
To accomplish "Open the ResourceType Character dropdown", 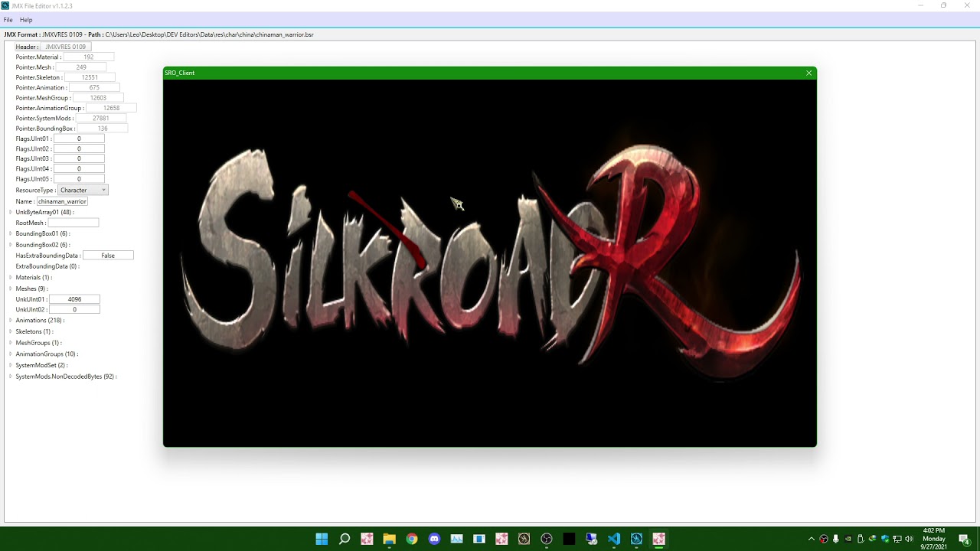I will (x=83, y=190).
